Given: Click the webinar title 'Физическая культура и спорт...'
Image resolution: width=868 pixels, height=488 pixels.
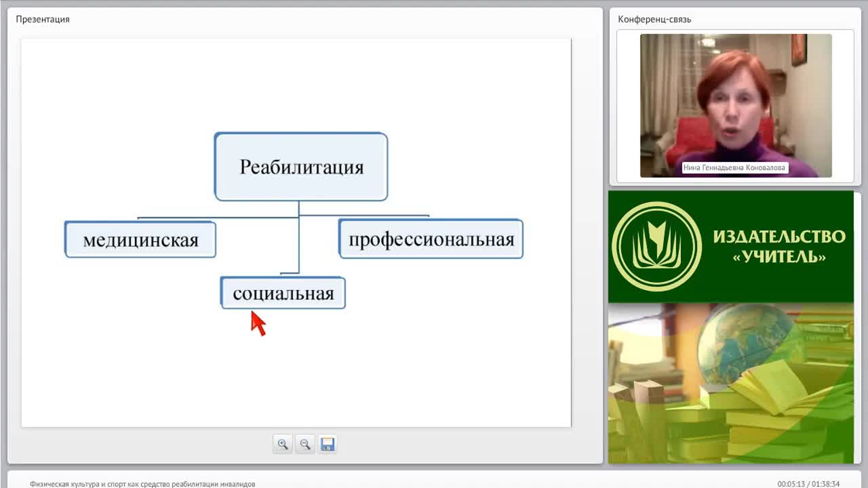Looking at the screenshot, I should click(x=142, y=484).
